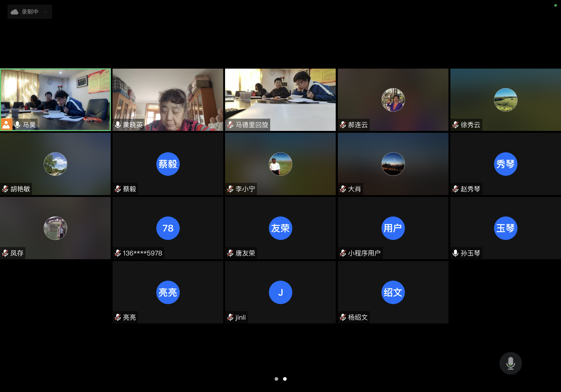This screenshot has height=392, width=561.
Task: Click the muted mic icon by jinli
Action: tap(230, 317)
